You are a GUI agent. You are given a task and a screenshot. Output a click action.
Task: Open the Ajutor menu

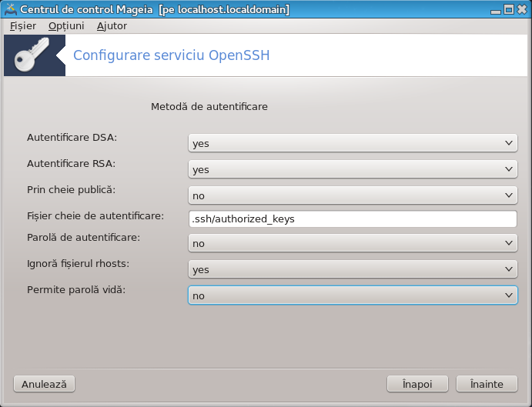[112, 26]
